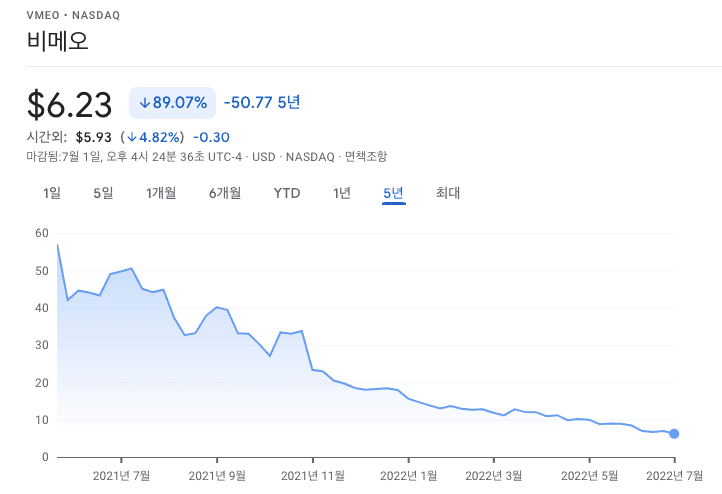Viewport: 722px width, 494px height.
Task: Click the down arrow in the 89.07% badge
Action: pos(145,103)
